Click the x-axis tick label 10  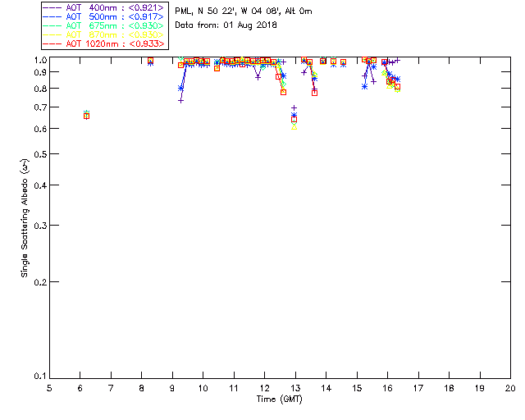click(203, 389)
